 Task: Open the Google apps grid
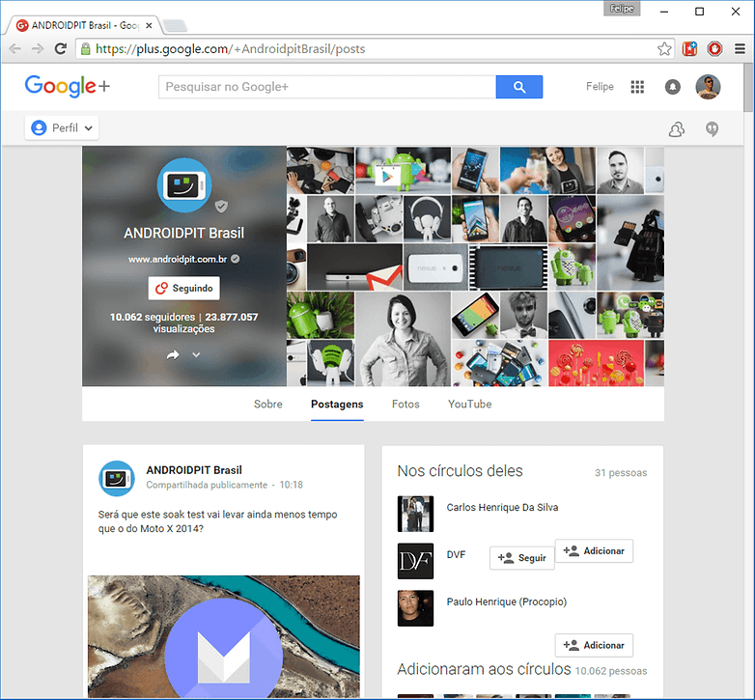point(637,87)
